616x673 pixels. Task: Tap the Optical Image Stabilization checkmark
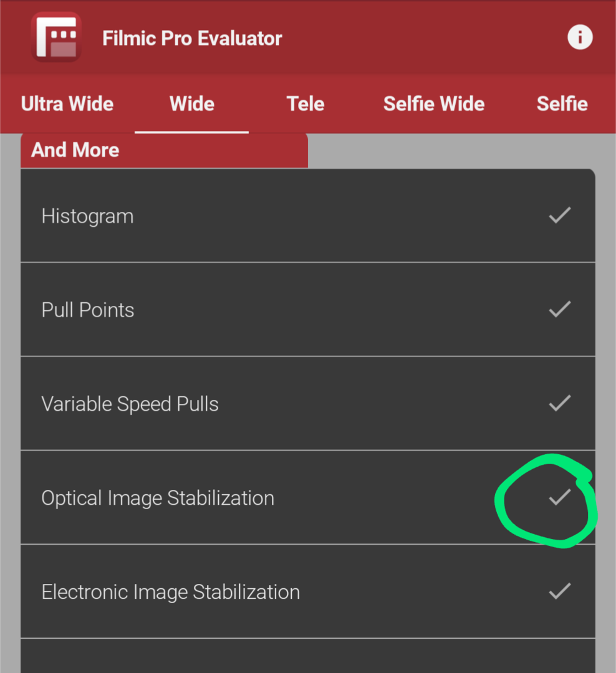(x=559, y=497)
